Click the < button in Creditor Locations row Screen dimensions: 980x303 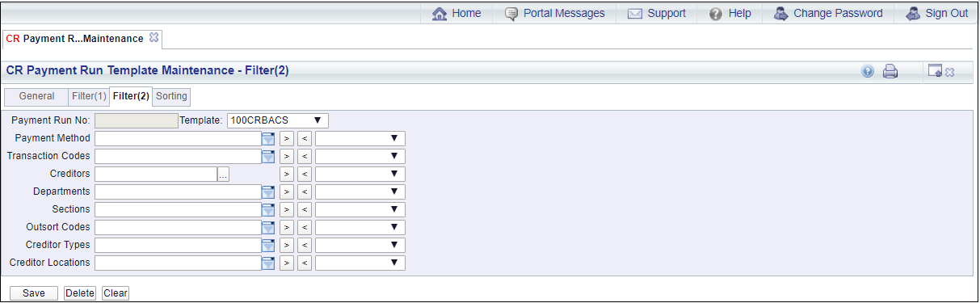(305, 263)
